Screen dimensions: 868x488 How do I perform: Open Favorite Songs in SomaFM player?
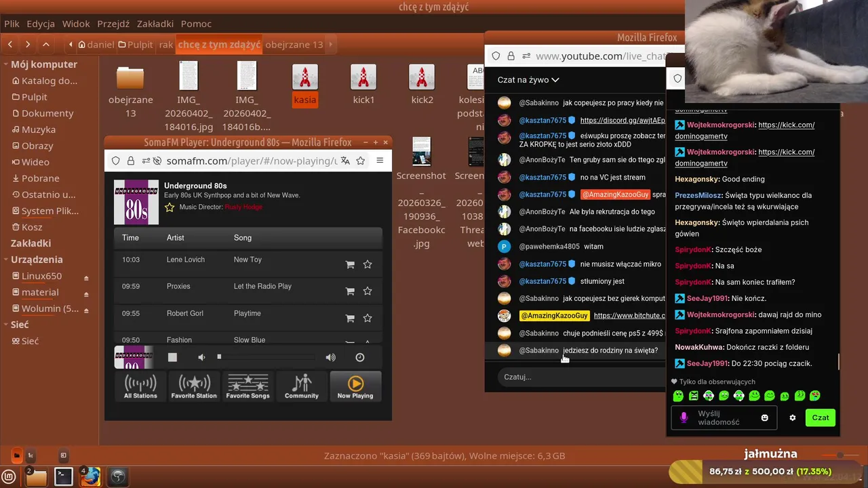(x=248, y=386)
